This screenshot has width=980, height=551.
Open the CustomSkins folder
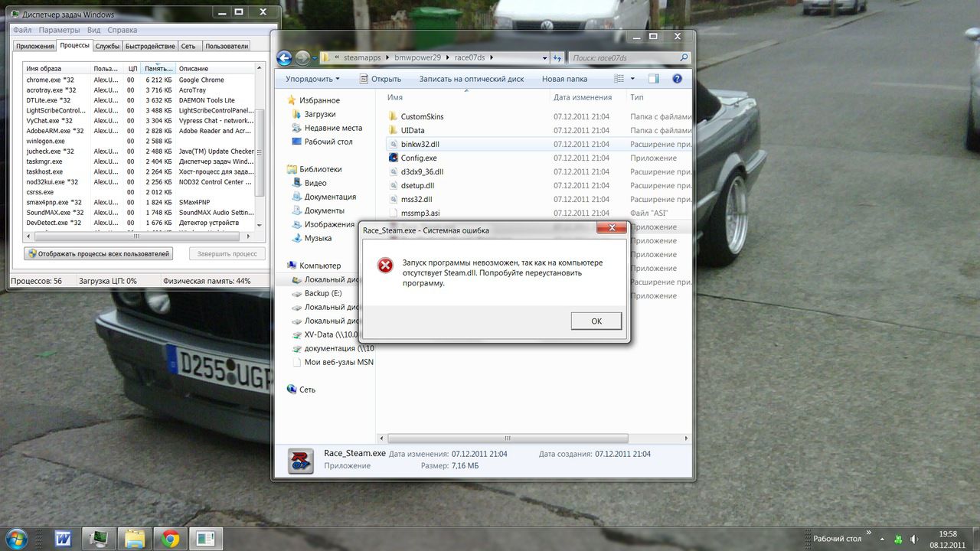pyautogui.click(x=422, y=116)
